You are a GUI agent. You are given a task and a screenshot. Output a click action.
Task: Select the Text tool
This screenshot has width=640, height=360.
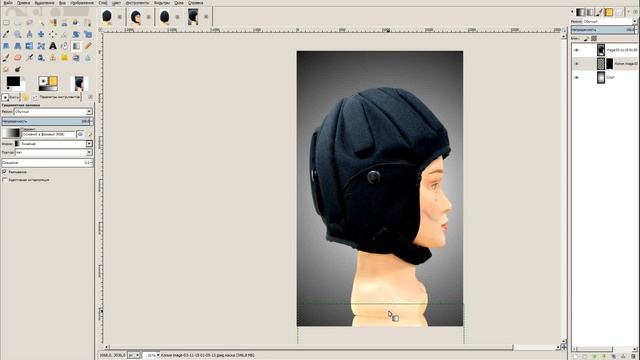pyautogui.click(x=53, y=46)
